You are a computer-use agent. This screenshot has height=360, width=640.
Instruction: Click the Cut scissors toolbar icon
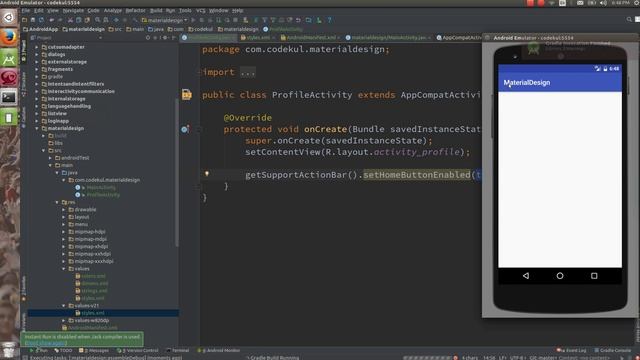point(70,20)
